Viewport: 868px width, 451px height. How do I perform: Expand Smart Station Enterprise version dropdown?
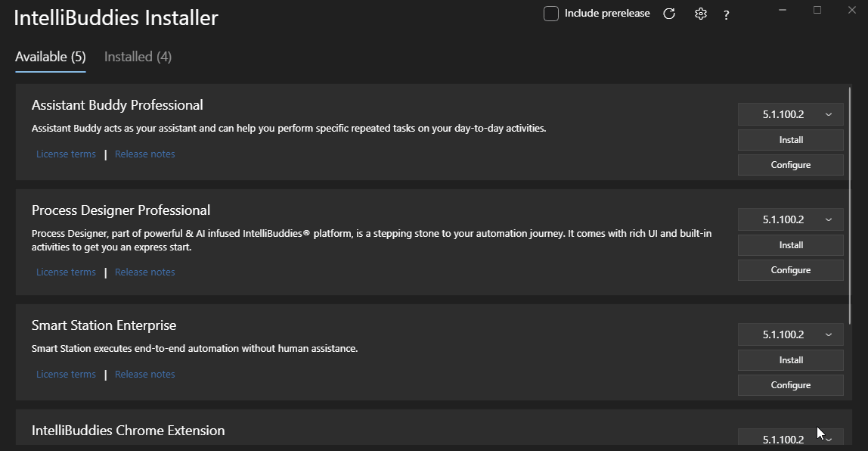[x=791, y=334]
